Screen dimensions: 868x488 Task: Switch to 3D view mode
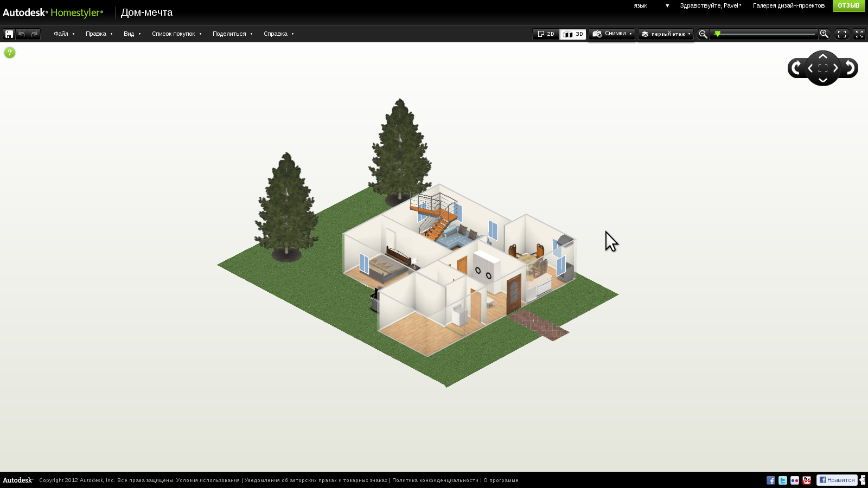coord(573,34)
